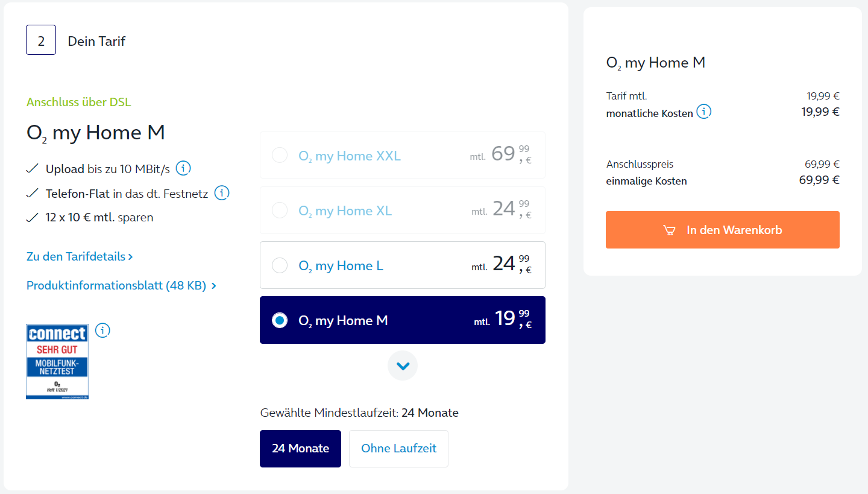
Task: Click info icon beside Telefon-Flat feature
Action: [x=222, y=193]
